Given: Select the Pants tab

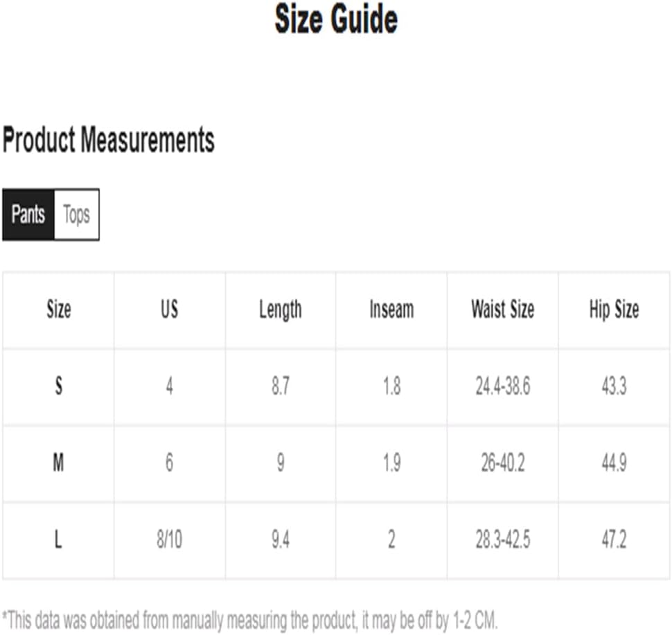Looking at the screenshot, I should point(28,215).
